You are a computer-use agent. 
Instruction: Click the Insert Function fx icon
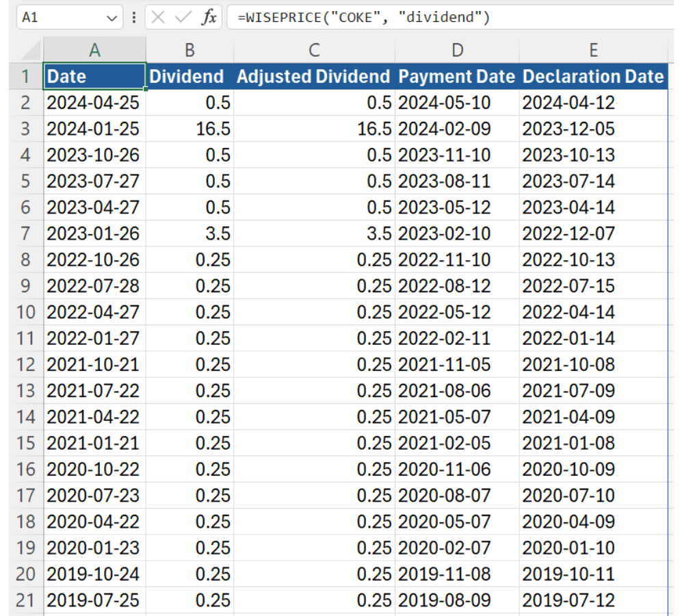pyautogui.click(x=209, y=18)
